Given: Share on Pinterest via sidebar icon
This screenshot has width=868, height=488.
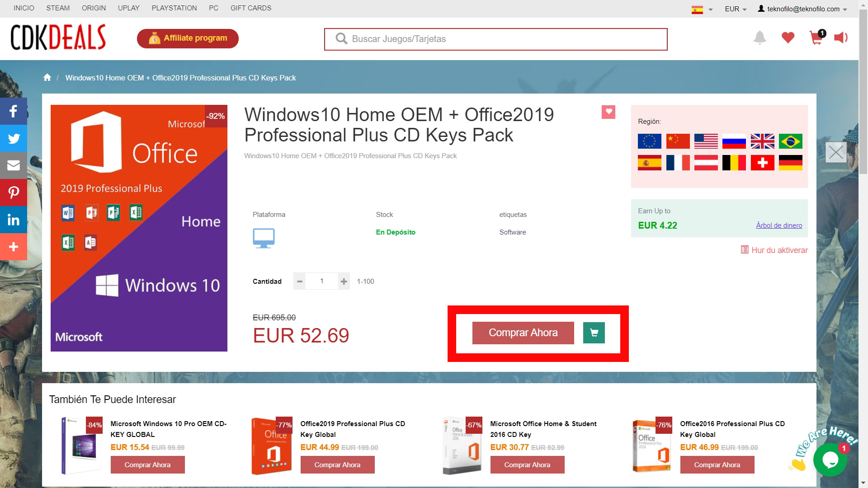Looking at the screenshot, I should [x=14, y=192].
